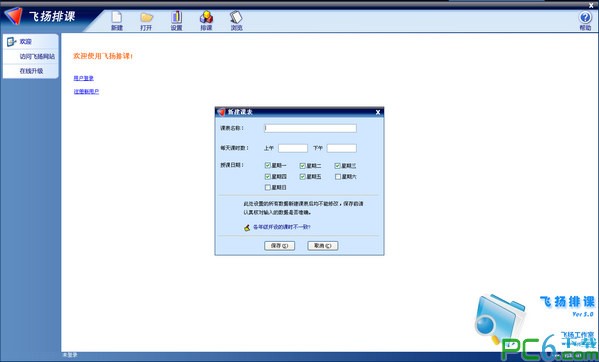The width and height of the screenshot is (599, 362).
Task: Select 在线升级 in the sidebar
Action: pyautogui.click(x=31, y=71)
